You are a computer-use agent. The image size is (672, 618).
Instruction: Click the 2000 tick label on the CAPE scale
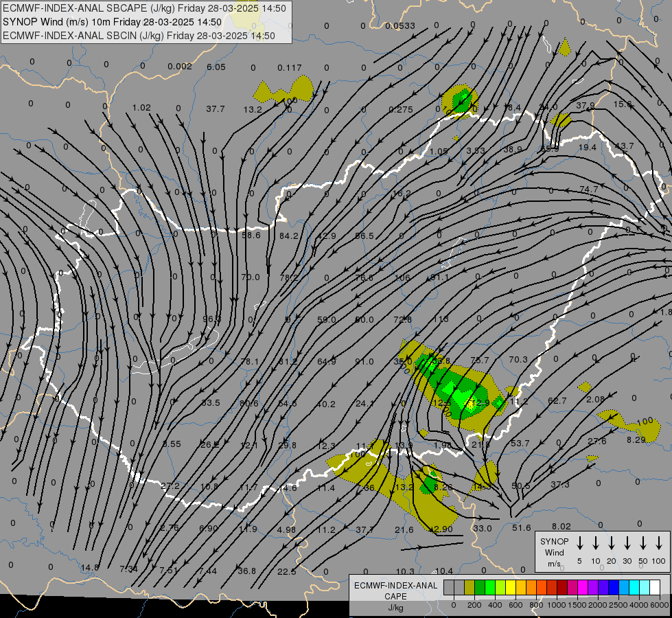click(597, 605)
